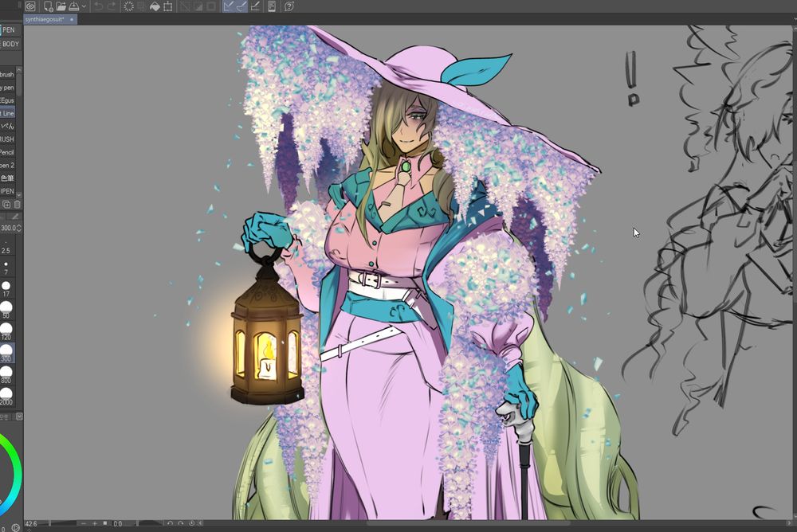This screenshot has height=532, width=797.
Task: Choose brush size preset 120
Action: point(6,332)
